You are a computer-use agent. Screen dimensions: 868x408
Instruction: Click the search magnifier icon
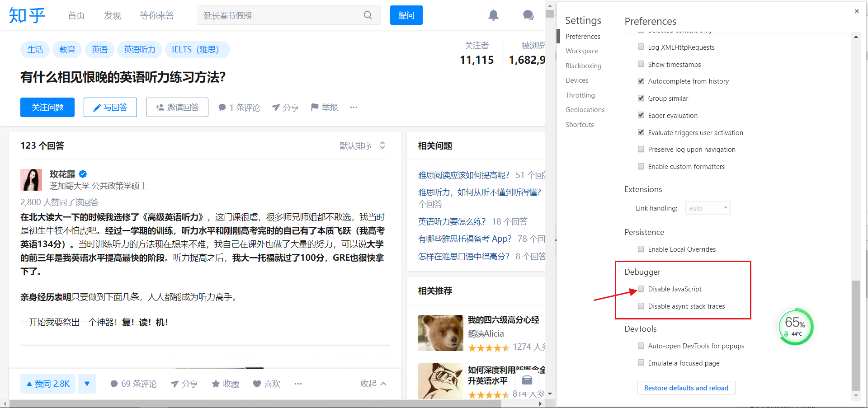click(368, 15)
